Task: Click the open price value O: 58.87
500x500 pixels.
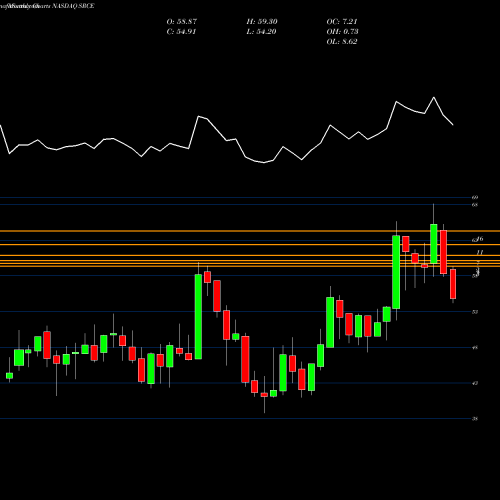Action: [182, 22]
